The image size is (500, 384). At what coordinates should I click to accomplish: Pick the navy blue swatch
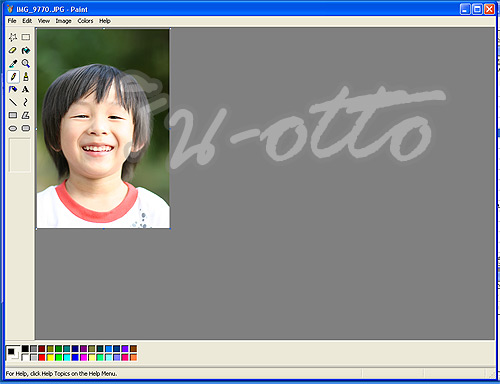pos(75,349)
